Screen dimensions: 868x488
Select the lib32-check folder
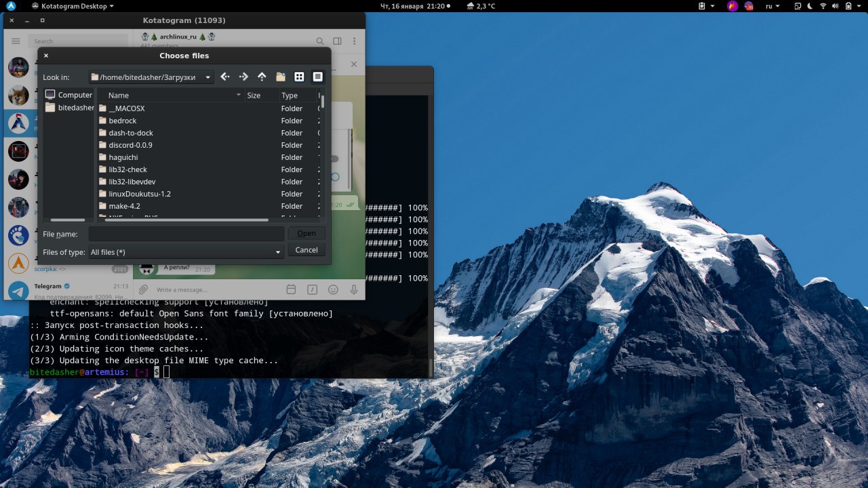(127, 169)
